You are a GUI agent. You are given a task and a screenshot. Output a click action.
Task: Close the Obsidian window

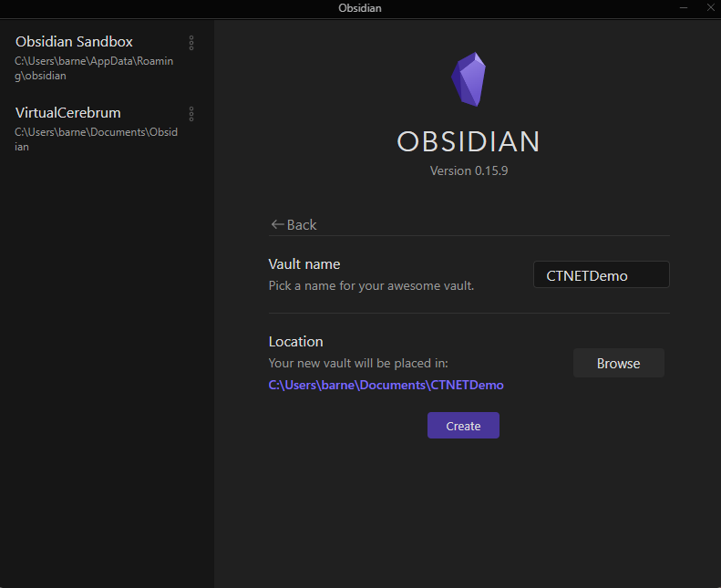(x=709, y=8)
